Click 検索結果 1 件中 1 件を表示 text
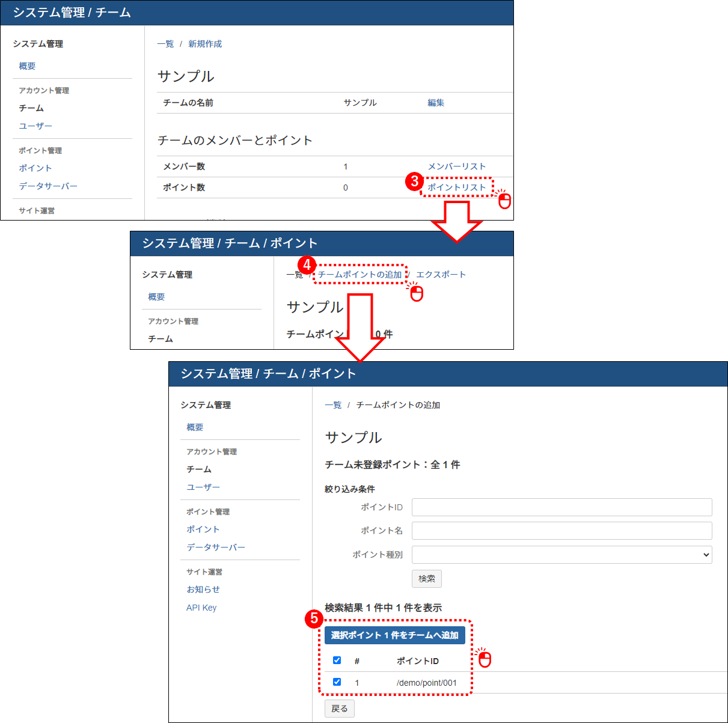The height and width of the screenshot is (723, 728). (384, 608)
